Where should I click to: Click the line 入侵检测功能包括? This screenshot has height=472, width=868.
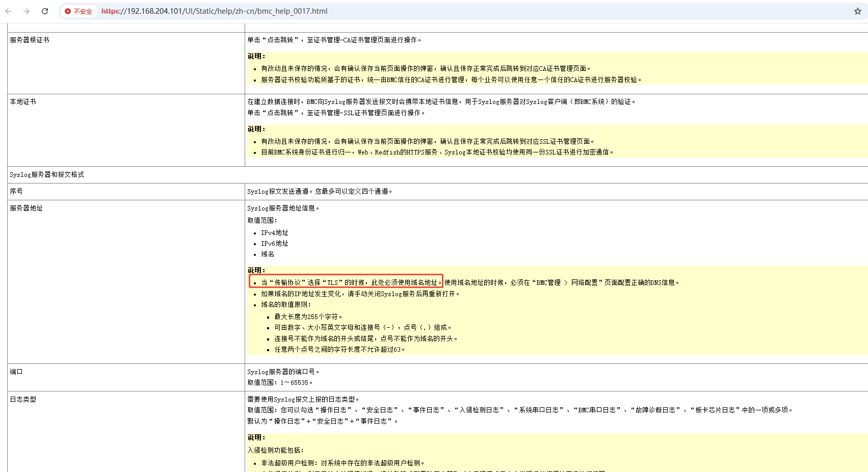[x=276, y=450]
